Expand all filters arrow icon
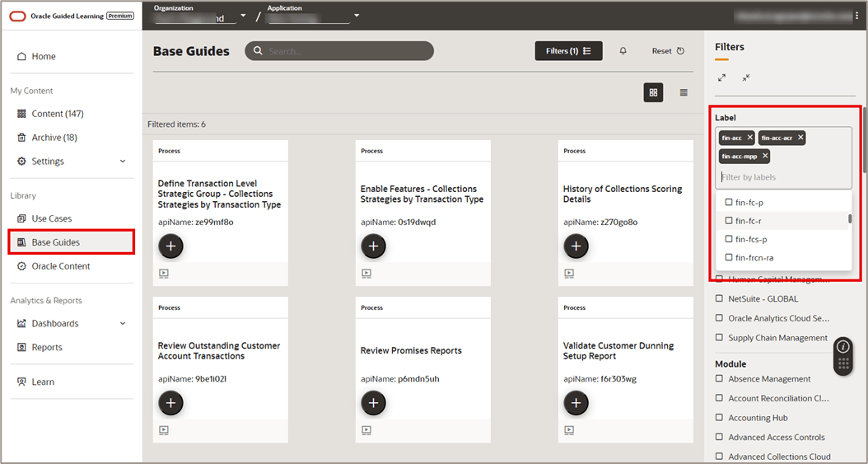This screenshot has width=868, height=464. [722, 78]
